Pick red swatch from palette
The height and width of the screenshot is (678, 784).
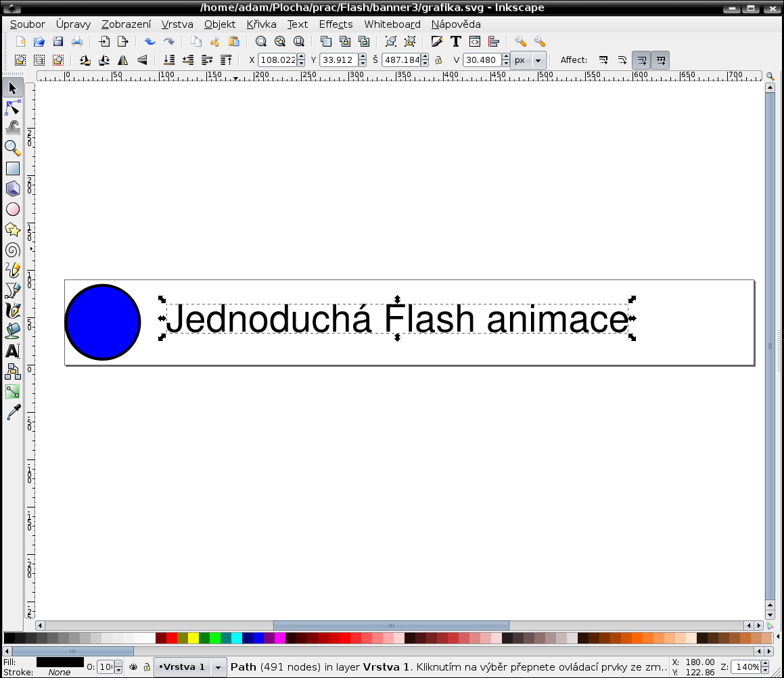(x=172, y=638)
